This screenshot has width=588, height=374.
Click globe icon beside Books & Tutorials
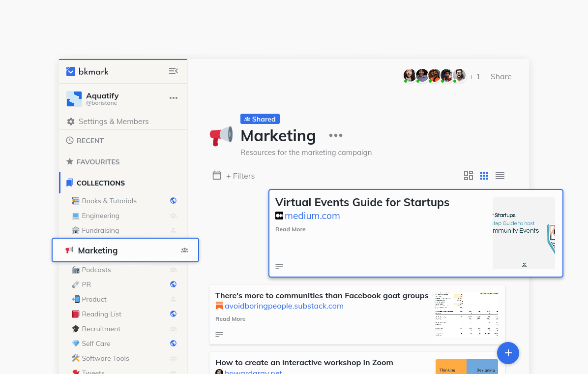[173, 200]
